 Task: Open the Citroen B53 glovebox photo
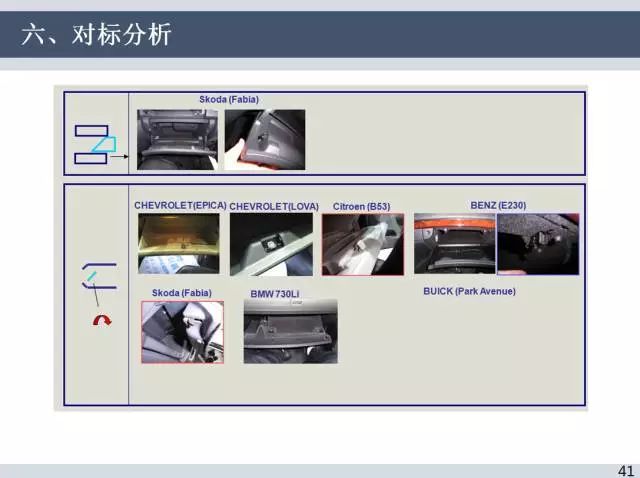click(363, 244)
